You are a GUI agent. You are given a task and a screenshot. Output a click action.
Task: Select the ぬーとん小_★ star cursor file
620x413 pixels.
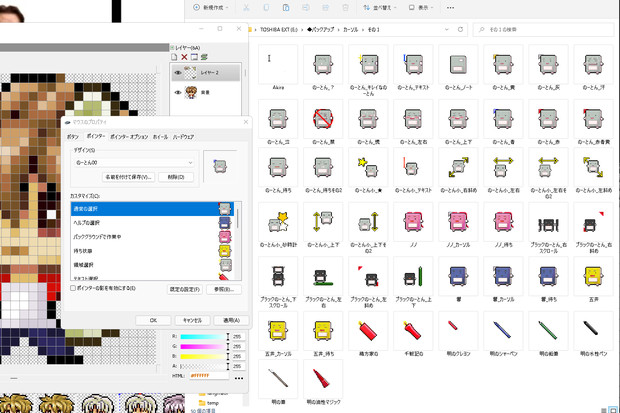click(368, 171)
